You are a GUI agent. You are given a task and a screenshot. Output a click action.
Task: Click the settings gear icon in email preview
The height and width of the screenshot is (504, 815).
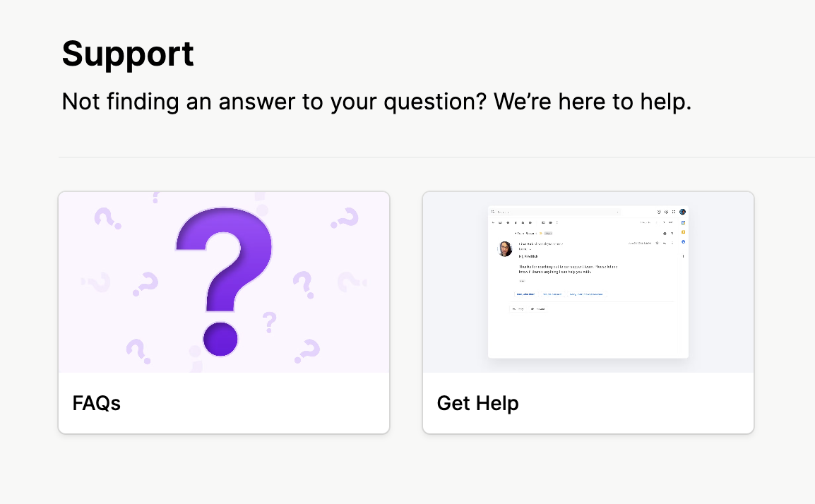click(666, 212)
